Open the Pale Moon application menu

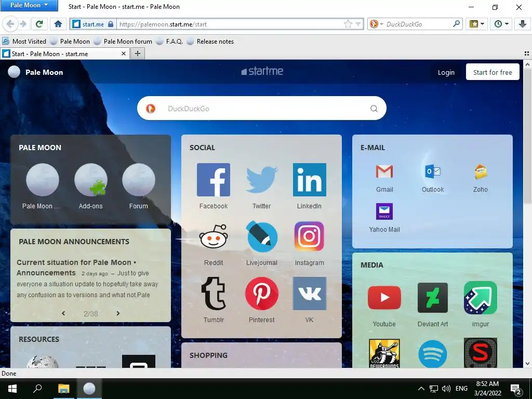click(x=29, y=5)
